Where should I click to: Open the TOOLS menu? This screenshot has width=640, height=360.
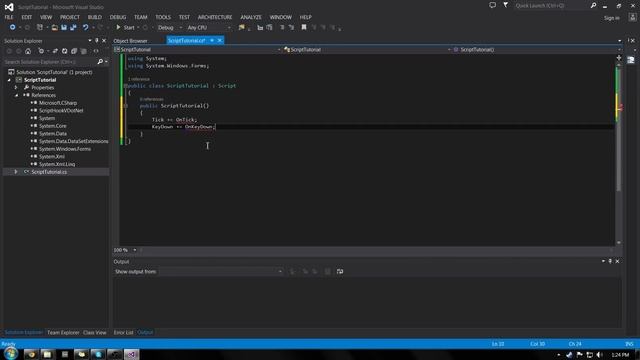[x=163, y=17]
